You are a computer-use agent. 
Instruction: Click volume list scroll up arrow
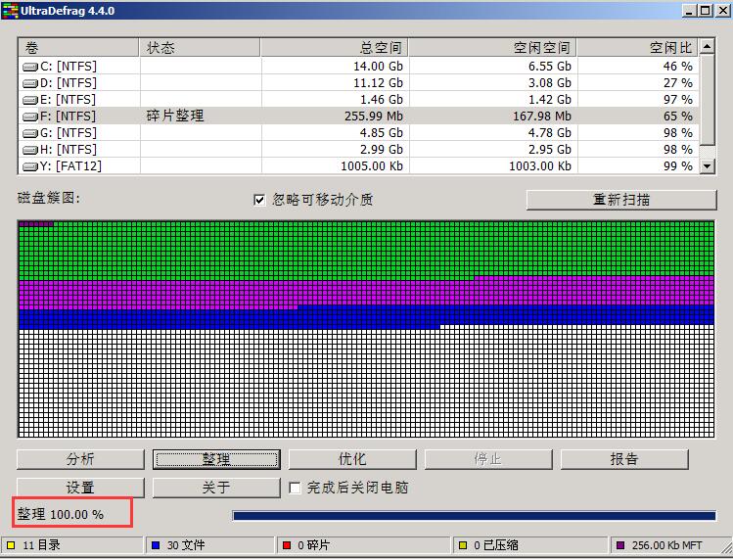[x=707, y=46]
